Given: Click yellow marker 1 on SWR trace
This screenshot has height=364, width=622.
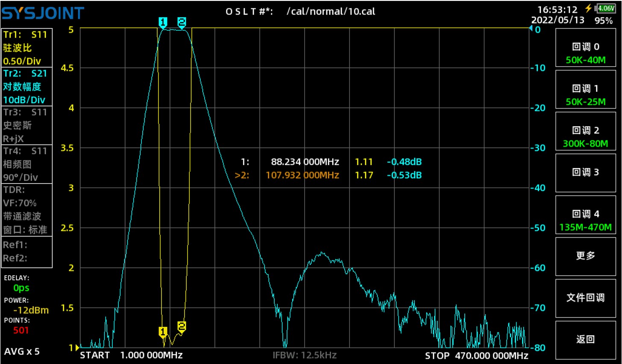Looking at the screenshot, I should tap(162, 332).
